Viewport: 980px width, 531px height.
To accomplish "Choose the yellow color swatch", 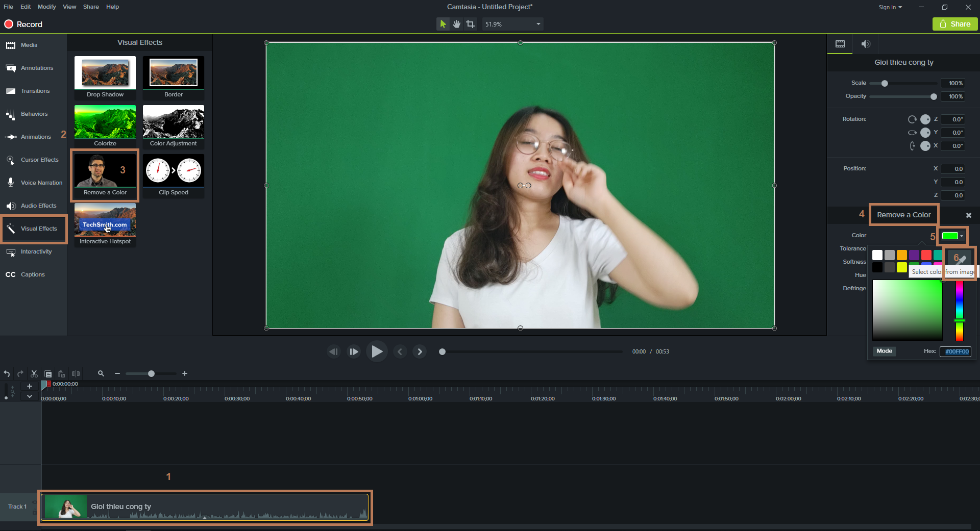I will click(x=902, y=267).
